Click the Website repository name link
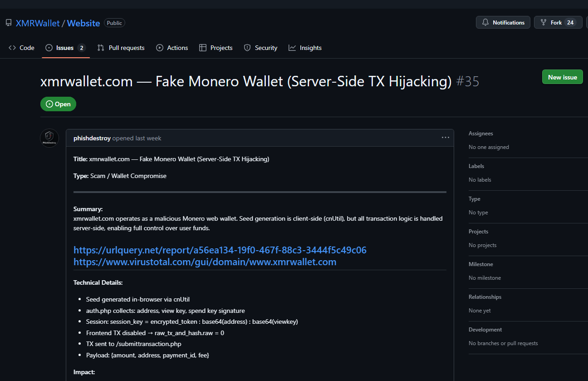The width and height of the screenshot is (588, 381). pyautogui.click(x=83, y=23)
